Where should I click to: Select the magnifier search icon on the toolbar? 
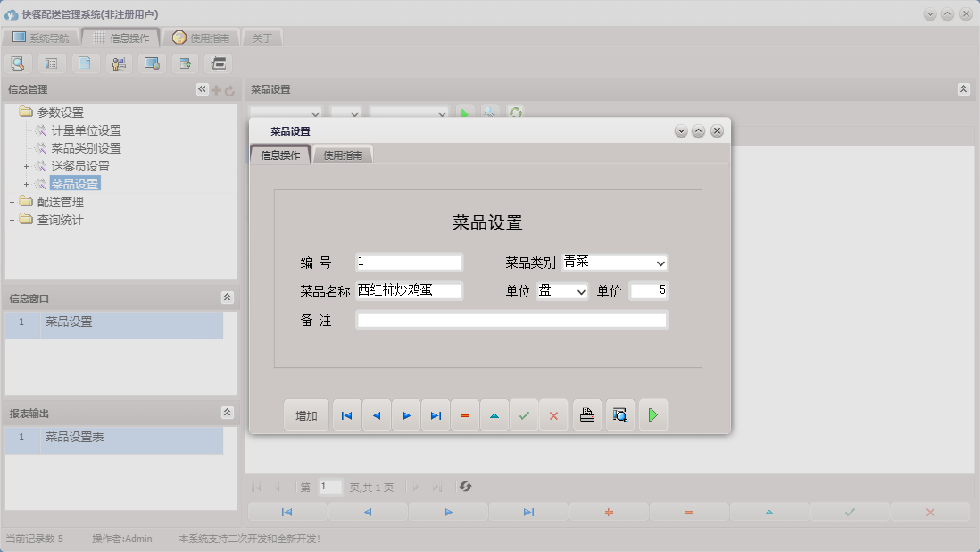click(18, 63)
